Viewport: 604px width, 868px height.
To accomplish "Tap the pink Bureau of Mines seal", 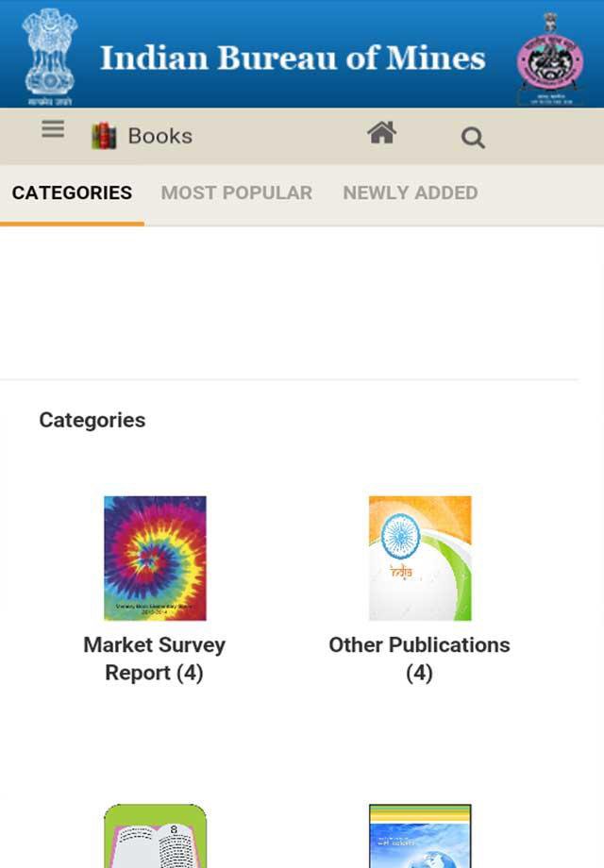I will [549, 58].
